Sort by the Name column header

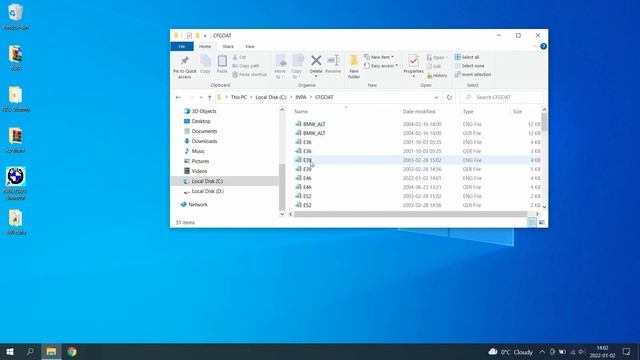pos(301,111)
